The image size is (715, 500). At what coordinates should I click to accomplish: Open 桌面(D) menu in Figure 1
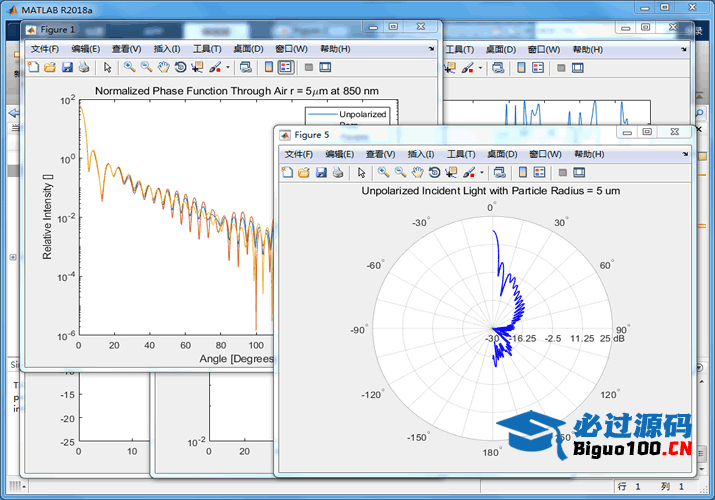249,49
